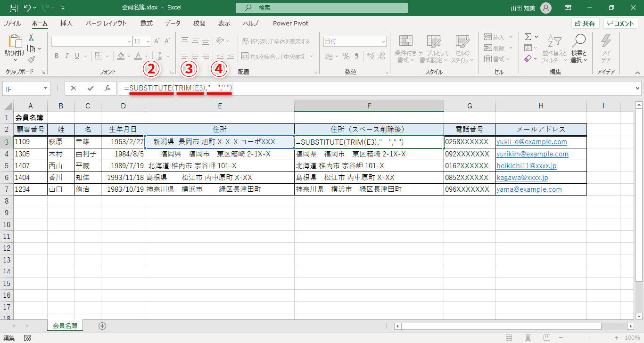644x343 pixels.
Task: Open the font size dropdown
Action: pos(148,41)
